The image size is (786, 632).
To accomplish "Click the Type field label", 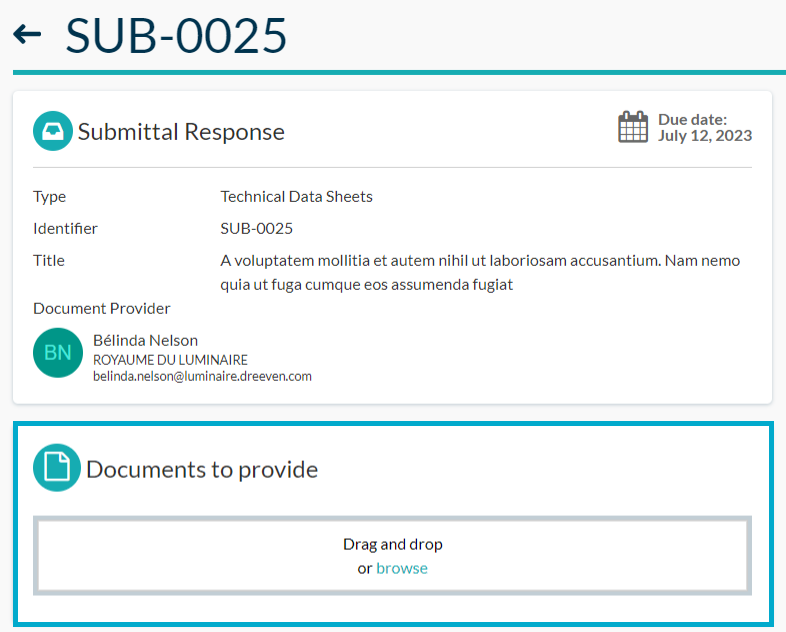I will point(49,196).
